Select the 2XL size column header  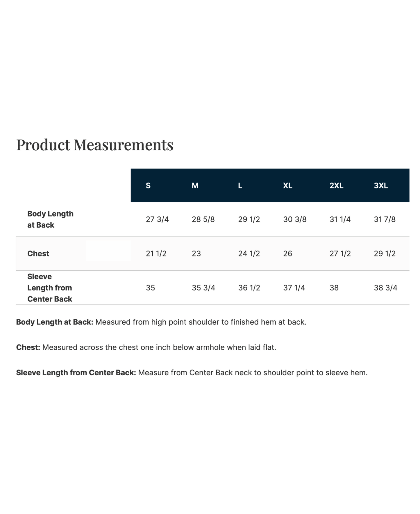coord(336,185)
